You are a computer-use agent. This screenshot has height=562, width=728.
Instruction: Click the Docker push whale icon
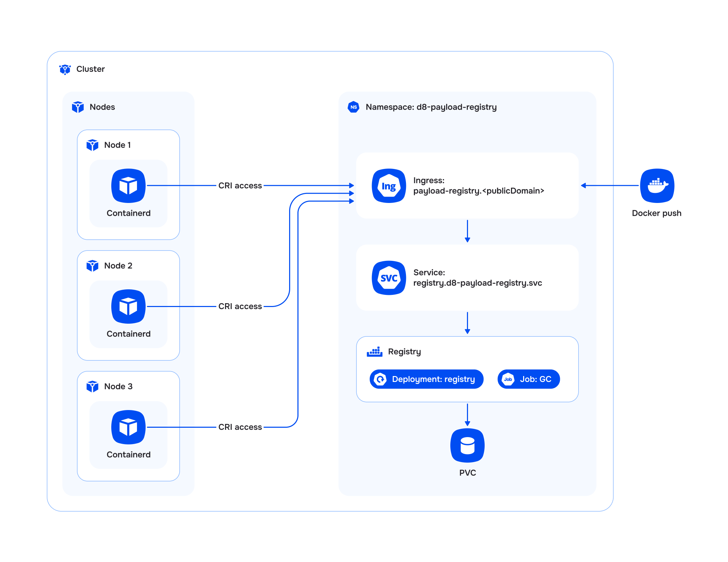pos(657,186)
